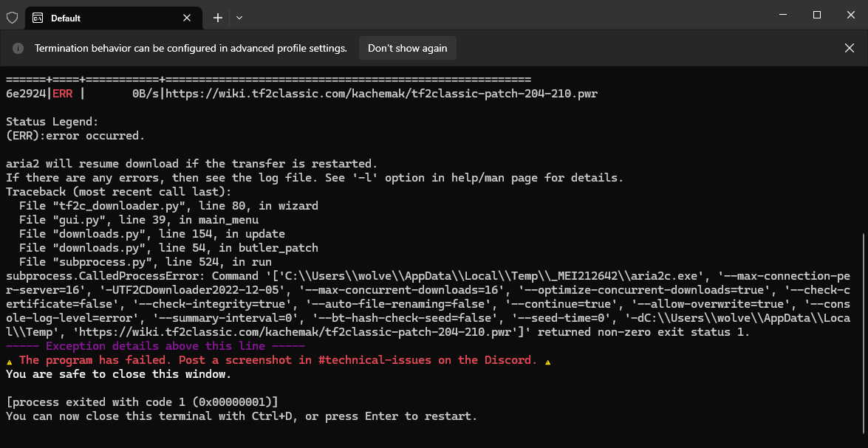
Task: Click the terminal icon on Default tab
Action: tap(38, 18)
